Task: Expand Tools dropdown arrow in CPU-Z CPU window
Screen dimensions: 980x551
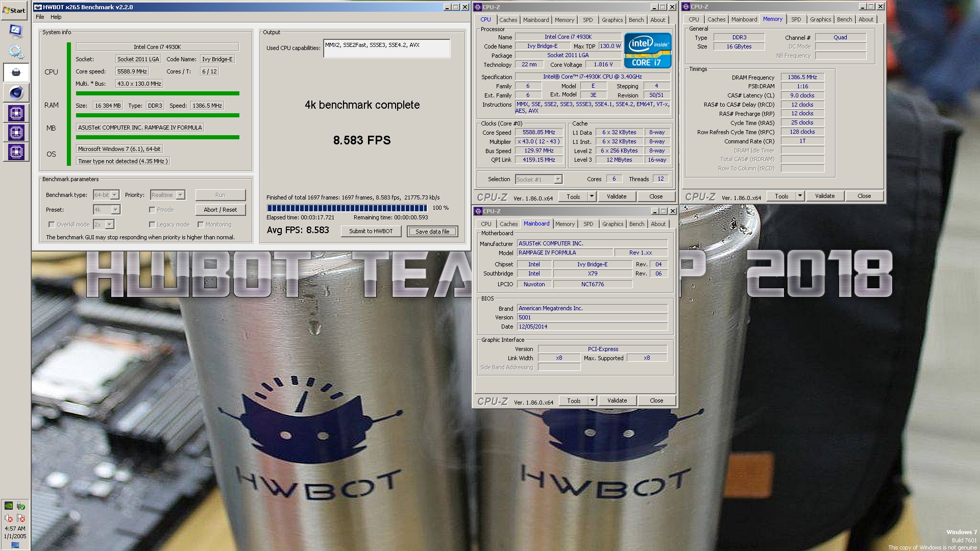Action: coord(592,196)
